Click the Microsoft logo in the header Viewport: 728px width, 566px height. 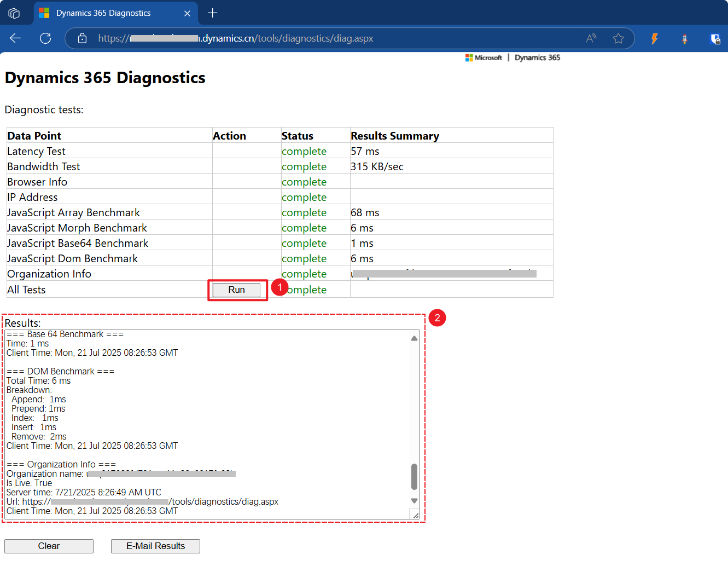[484, 57]
